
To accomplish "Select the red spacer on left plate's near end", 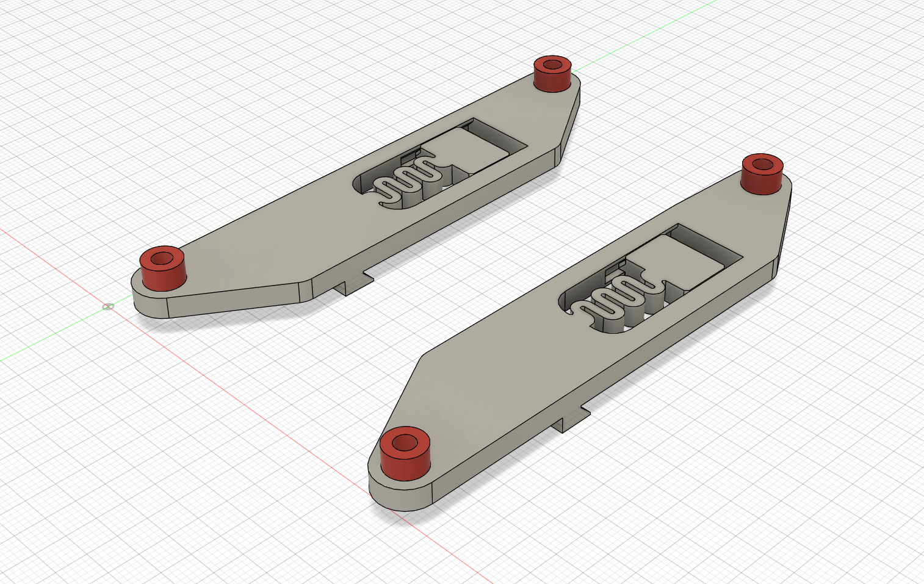I will pos(163,268).
